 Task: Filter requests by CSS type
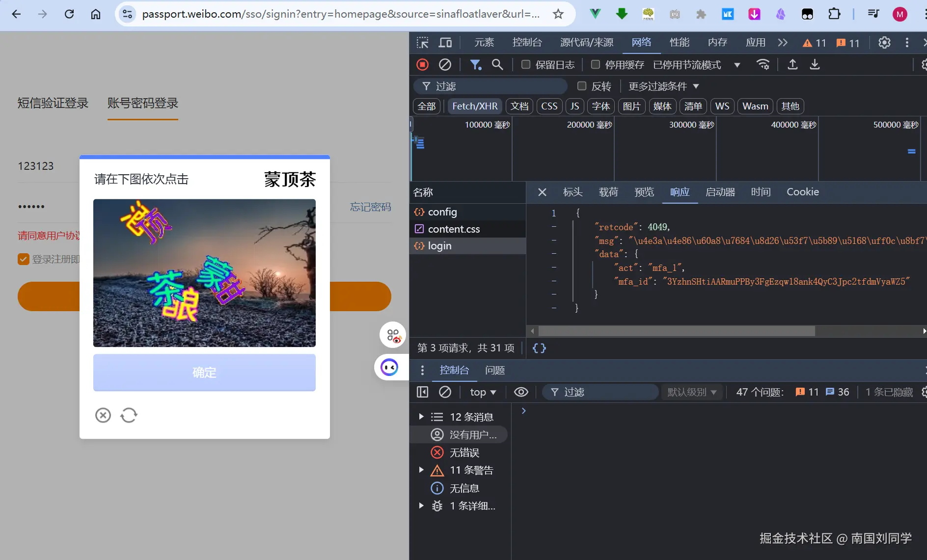pyautogui.click(x=549, y=106)
